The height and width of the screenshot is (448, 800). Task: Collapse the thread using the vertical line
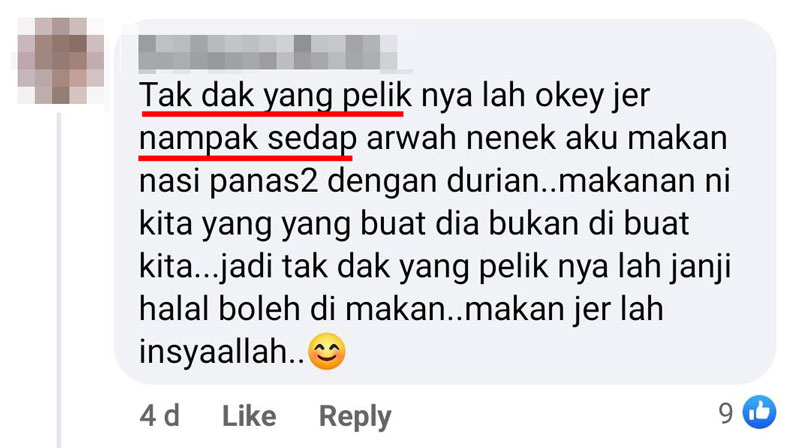point(59,280)
